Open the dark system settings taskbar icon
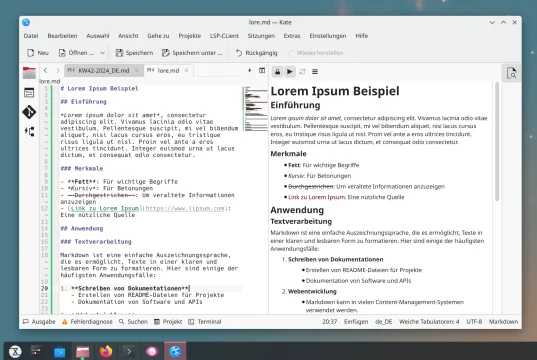Viewport: 537px width, 360px height. (x=37, y=351)
